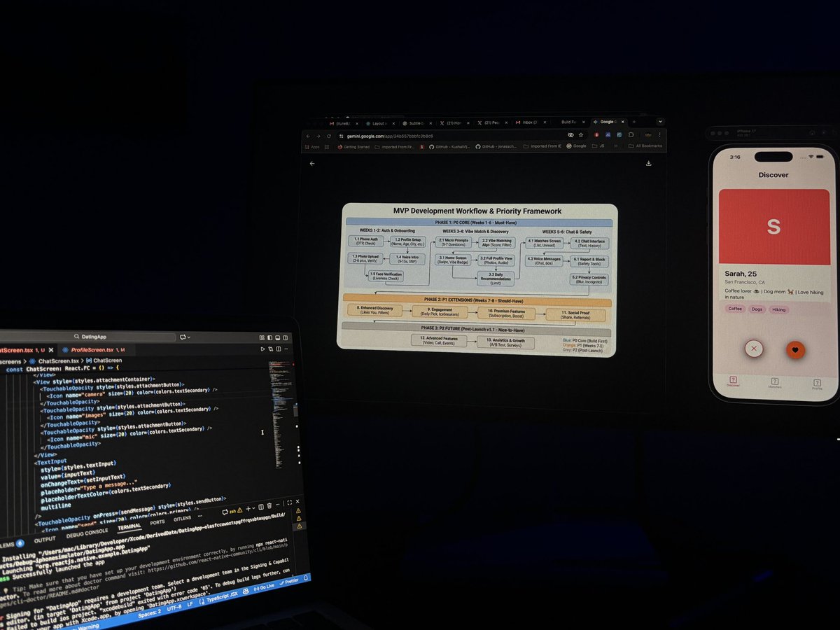Toggle the primary sidebar layout icon
This screenshot has height=630, width=840.
[x=269, y=338]
